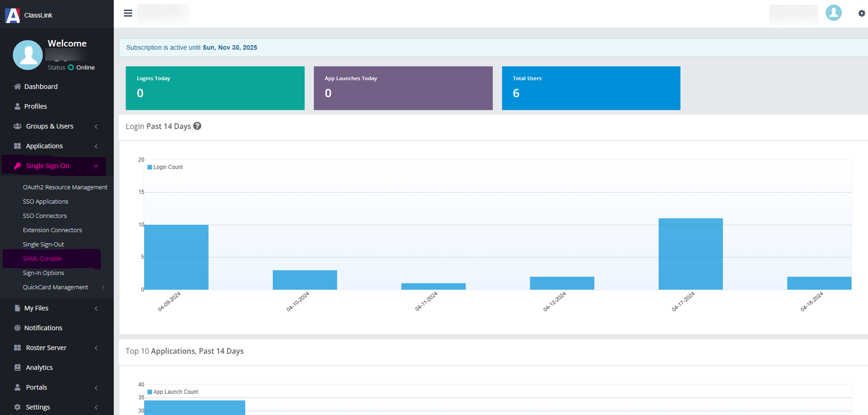Open the user avatar in top bar
The image size is (868, 415).
tap(833, 13)
